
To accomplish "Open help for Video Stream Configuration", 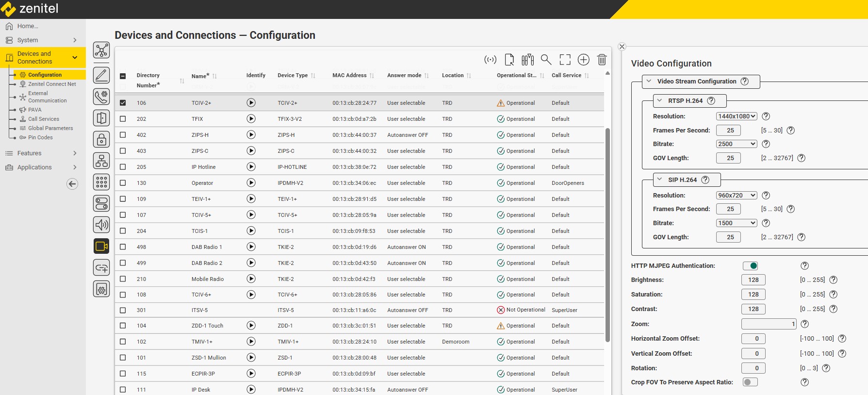I will pos(744,82).
